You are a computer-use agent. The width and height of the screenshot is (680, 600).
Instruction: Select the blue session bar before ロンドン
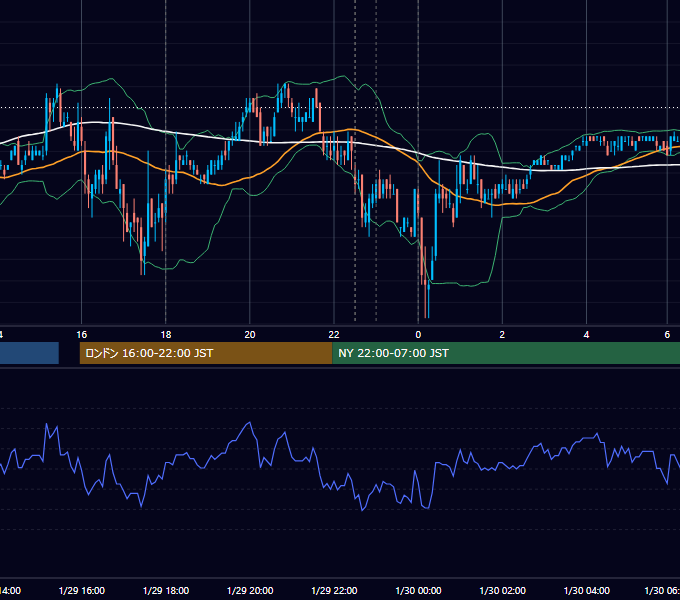29,353
